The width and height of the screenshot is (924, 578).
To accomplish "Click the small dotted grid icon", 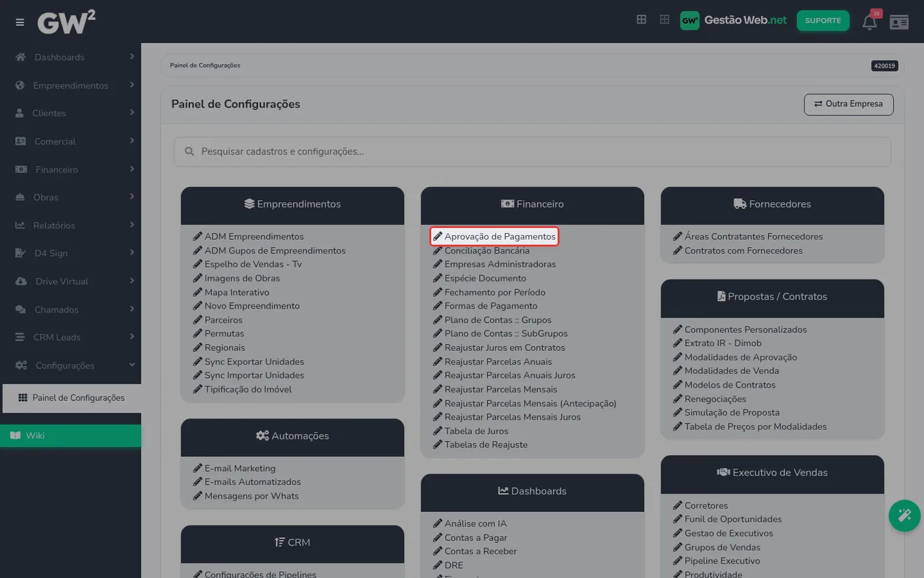I will [665, 20].
